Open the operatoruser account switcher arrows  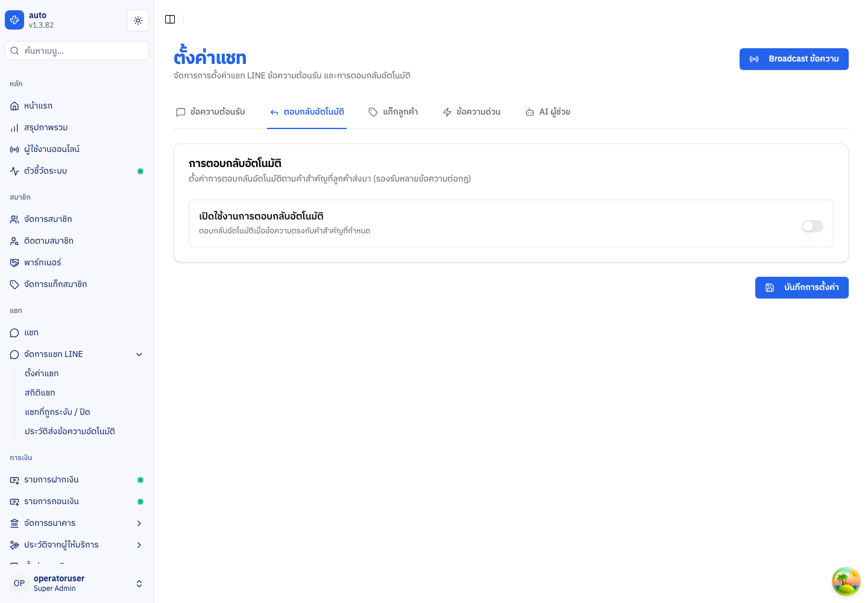pos(139,584)
